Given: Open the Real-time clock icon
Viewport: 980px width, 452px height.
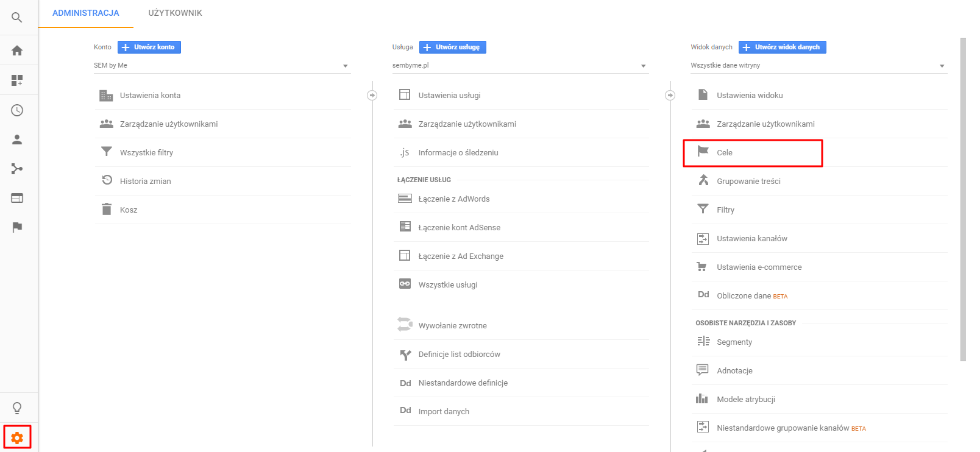Looking at the screenshot, I should (x=17, y=110).
